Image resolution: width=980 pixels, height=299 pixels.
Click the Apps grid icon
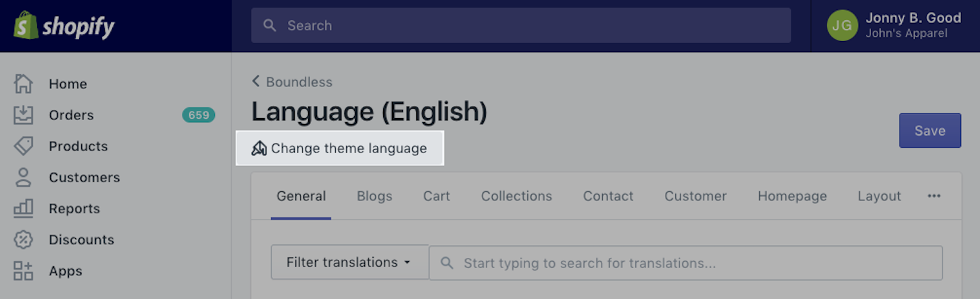(23, 271)
